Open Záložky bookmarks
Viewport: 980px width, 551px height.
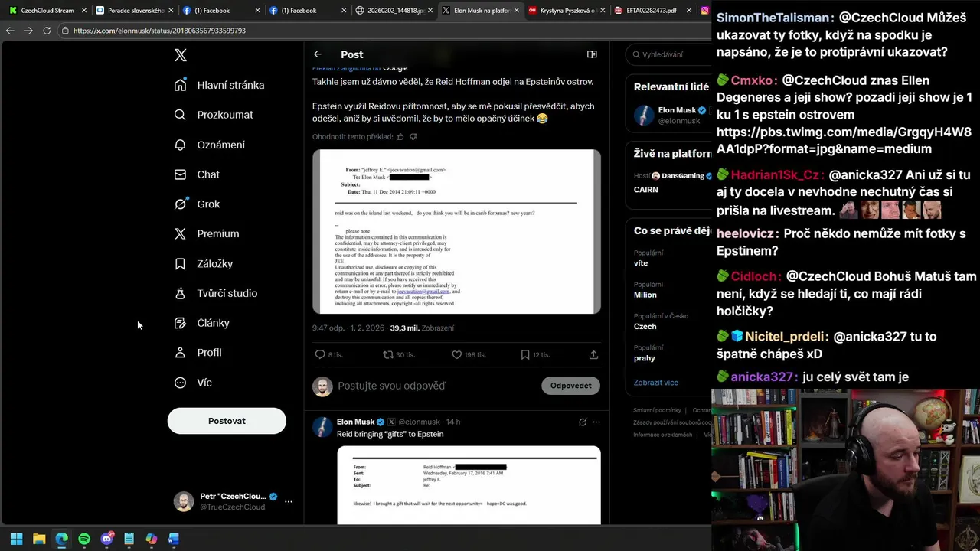204,263
